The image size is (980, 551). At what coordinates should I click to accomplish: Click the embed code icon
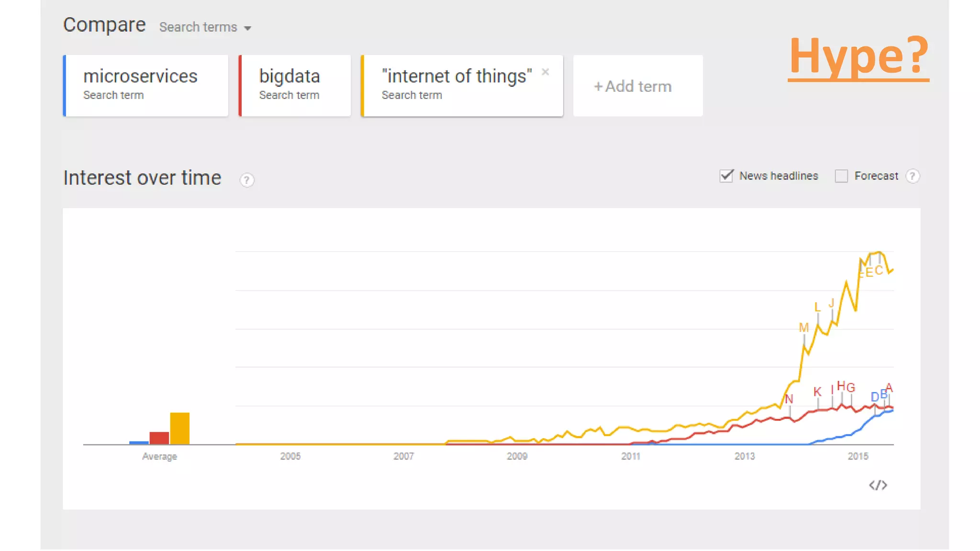878,485
